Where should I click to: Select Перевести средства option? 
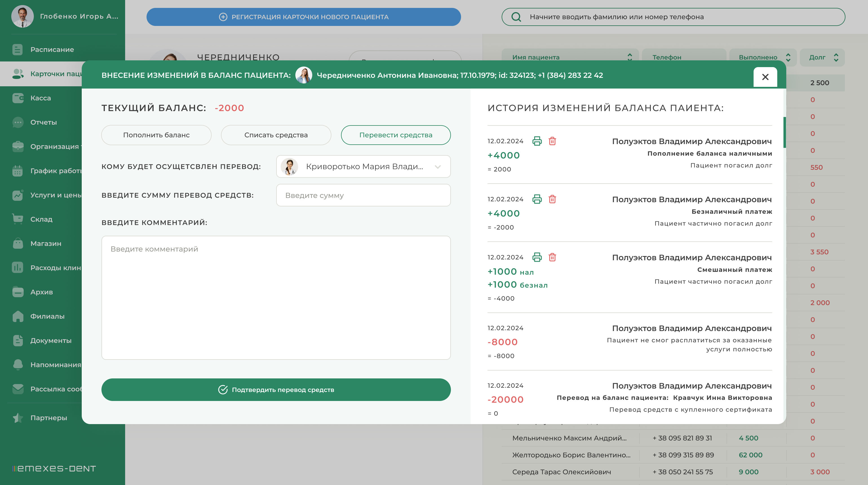click(396, 135)
